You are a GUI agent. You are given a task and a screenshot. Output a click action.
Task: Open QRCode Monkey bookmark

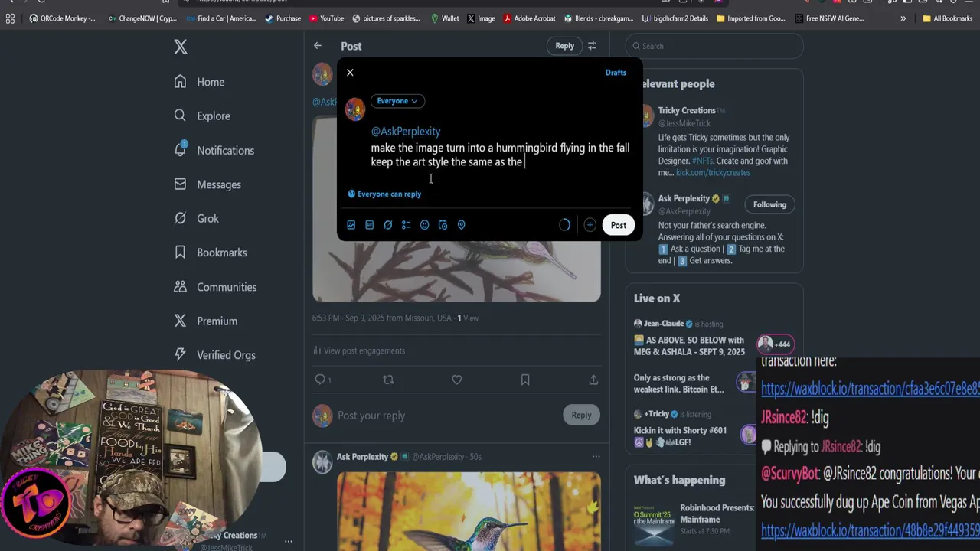click(x=62, y=18)
